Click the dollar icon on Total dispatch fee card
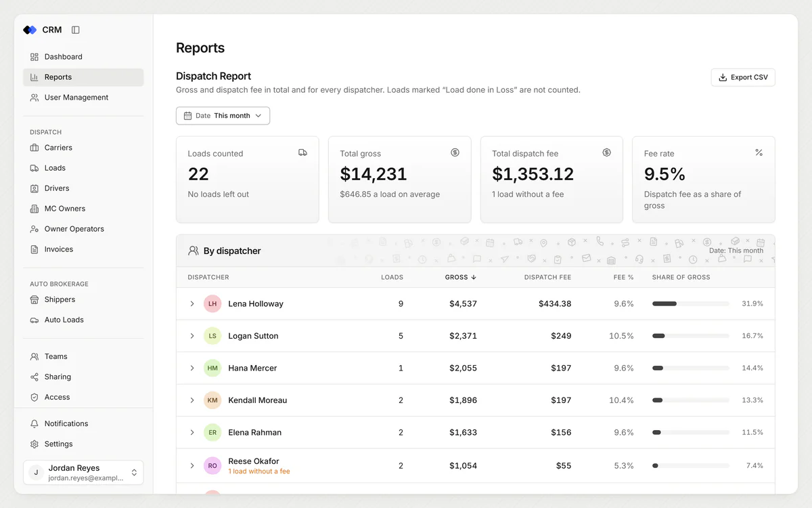 click(606, 152)
